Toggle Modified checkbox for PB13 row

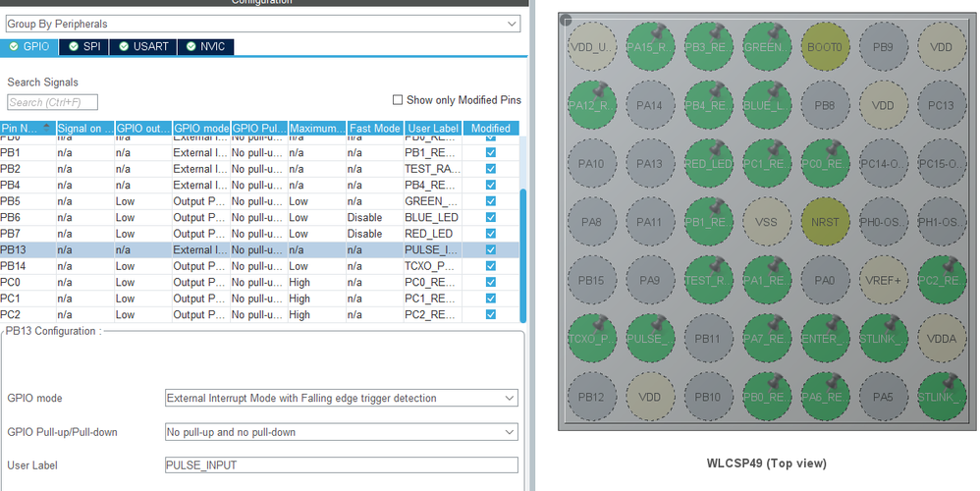pos(491,249)
